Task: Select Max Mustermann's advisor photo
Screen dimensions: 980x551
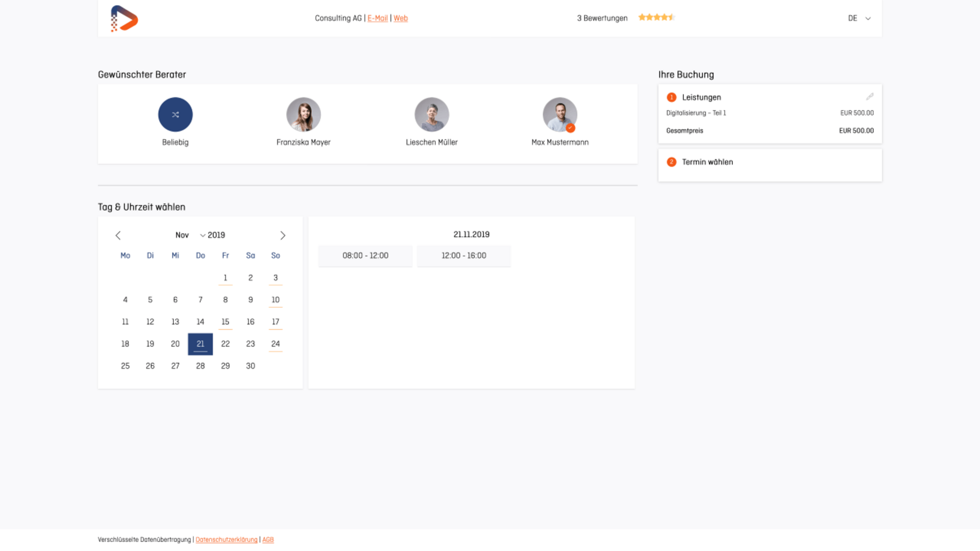Action: click(559, 115)
